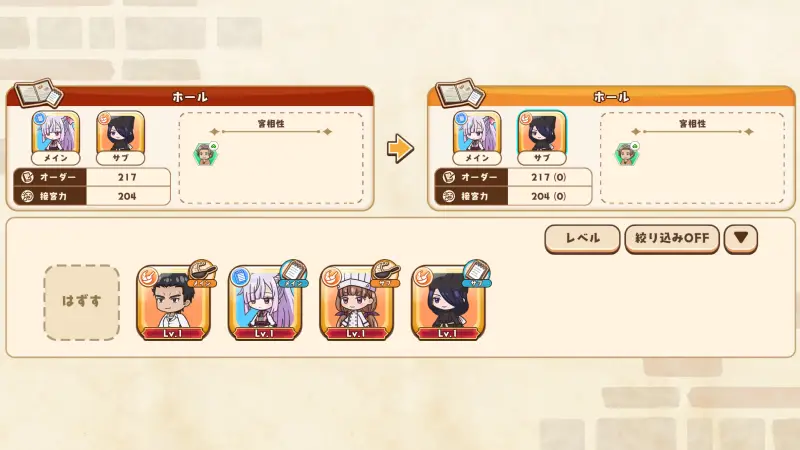This screenshot has width=800, height=450.
Task: Click the サブ slot in left ホール panel
Action: (120, 138)
